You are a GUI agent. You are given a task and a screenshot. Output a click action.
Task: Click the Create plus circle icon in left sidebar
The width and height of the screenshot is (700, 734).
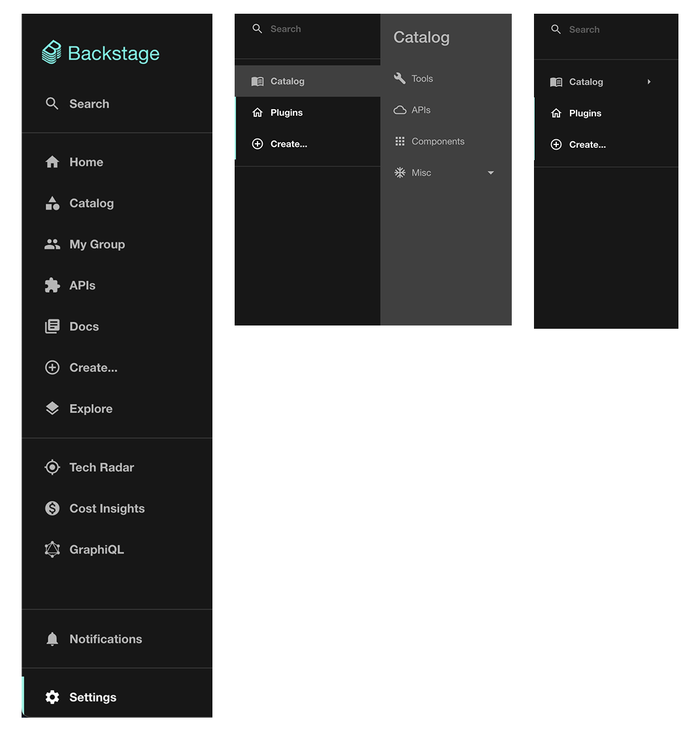coord(52,367)
